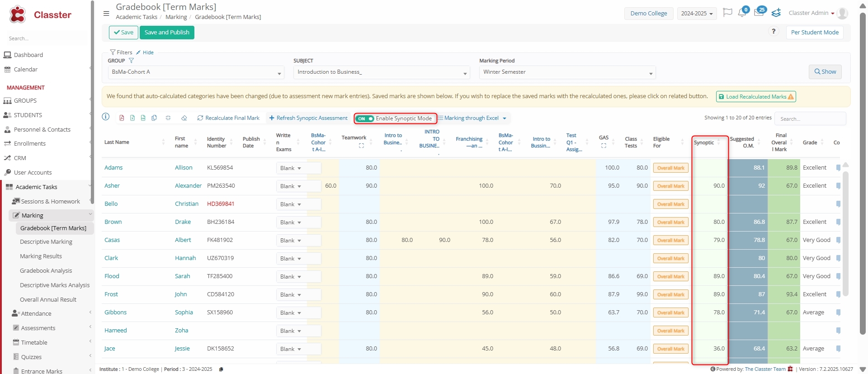Click the table search input field
Image resolution: width=868 pixels, height=374 pixels.
[810, 118]
